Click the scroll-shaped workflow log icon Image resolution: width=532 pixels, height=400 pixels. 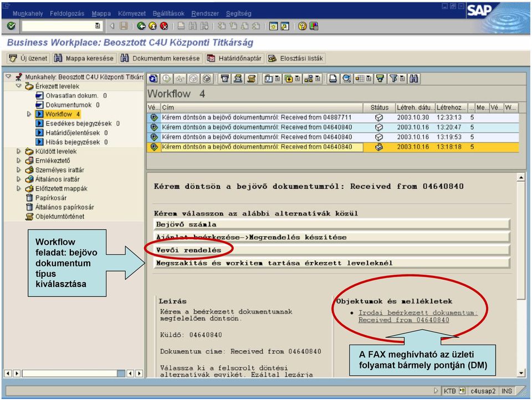pyautogui.click(x=252, y=79)
